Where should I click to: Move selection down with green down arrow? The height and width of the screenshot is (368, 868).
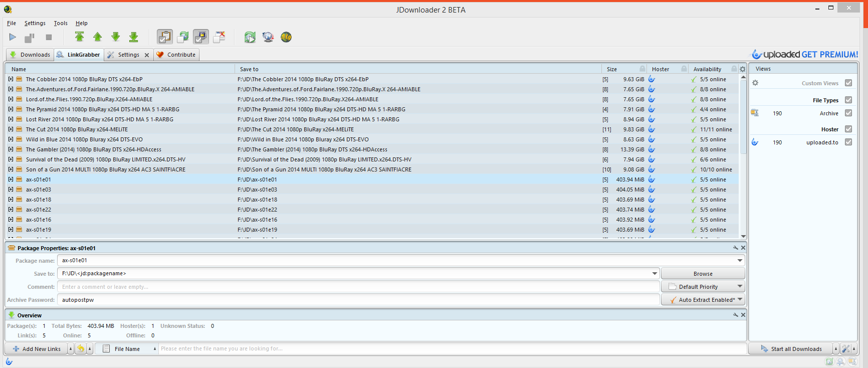coord(116,37)
